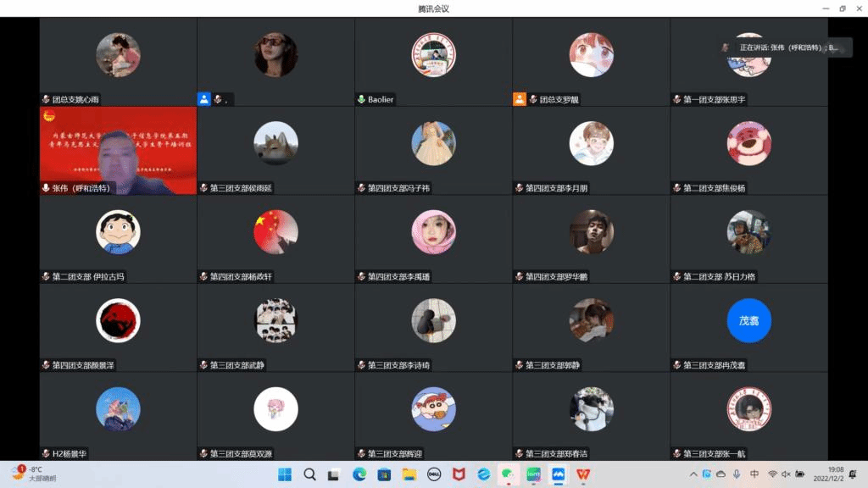Launch Microsoft Edge from the taskbar
The height and width of the screenshot is (488, 868).
[x=359, y=474]
